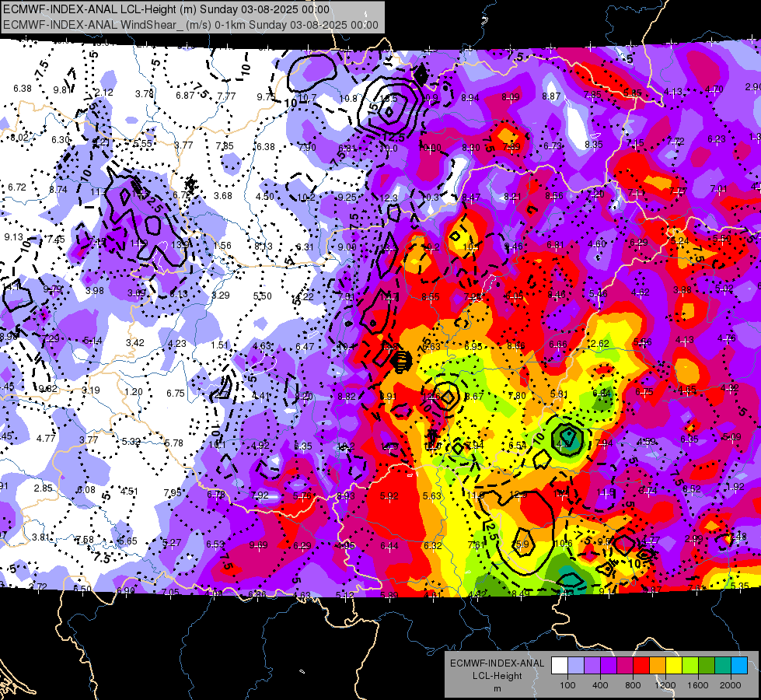Image resolution: width=761 pixels, height=700 pixels.
Task: Click the violet legend swatch right of 400
Action: pyautogui.click(x=609, y=666)
